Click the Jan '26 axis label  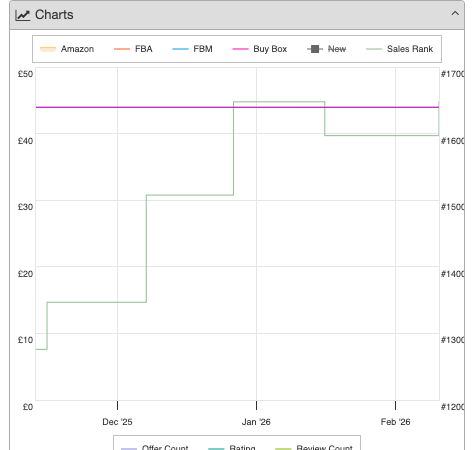tap(256, 422)
